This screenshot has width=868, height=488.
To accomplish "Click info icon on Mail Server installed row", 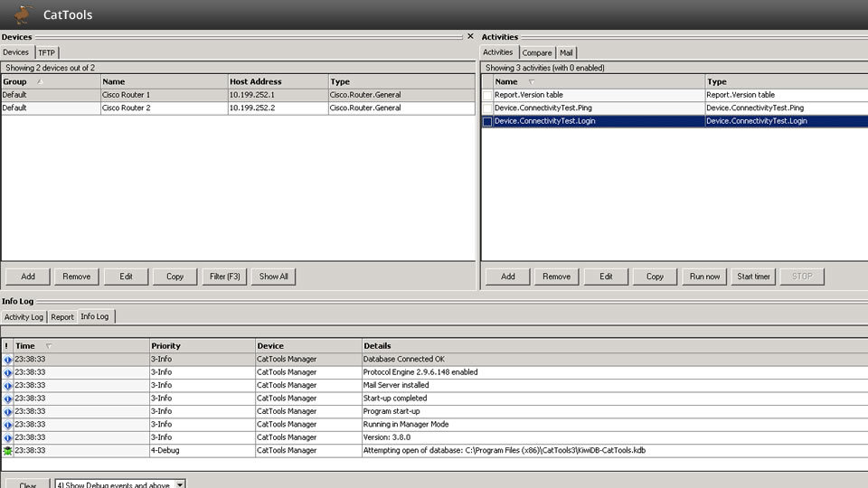I will [7, 385].
